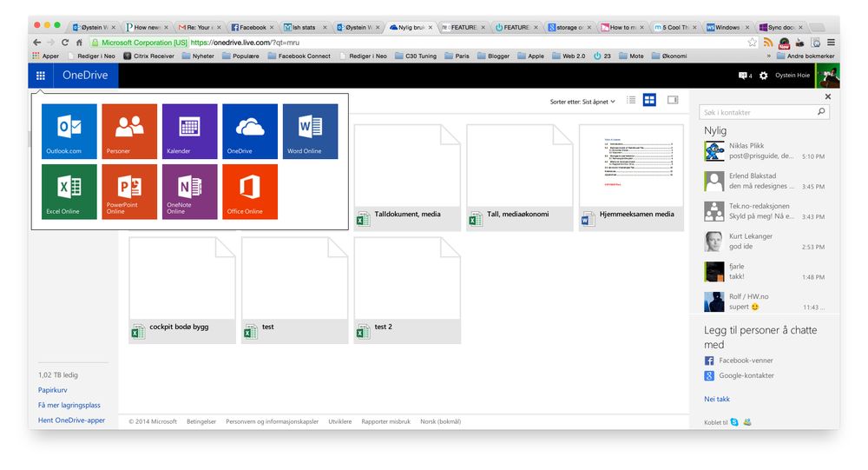The height and width of the screenshot is (470, 868).
Task: Launch PowerPoint Online tile
Action: [129, 192]
